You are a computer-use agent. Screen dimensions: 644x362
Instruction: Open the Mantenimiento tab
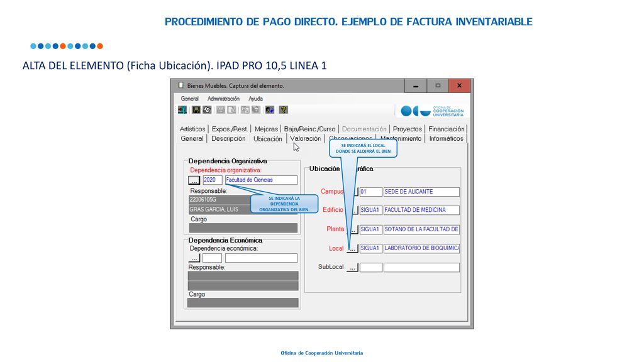[x=401, y=139]
